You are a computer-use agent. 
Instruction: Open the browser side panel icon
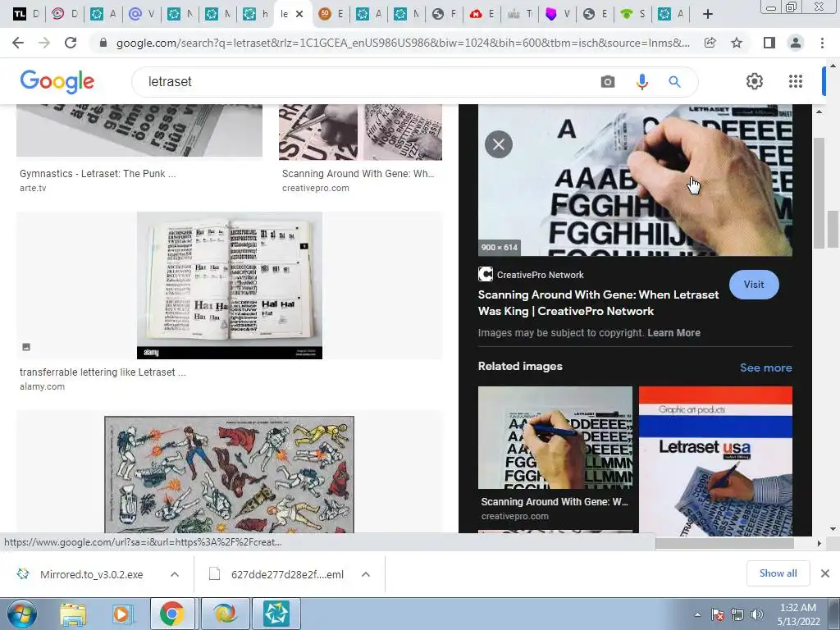769,43
